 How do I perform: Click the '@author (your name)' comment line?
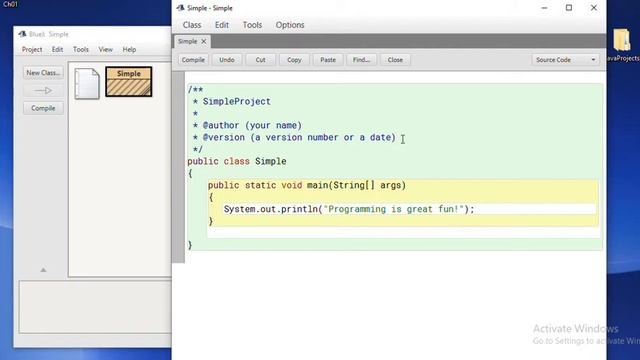(x=247, y=125)
